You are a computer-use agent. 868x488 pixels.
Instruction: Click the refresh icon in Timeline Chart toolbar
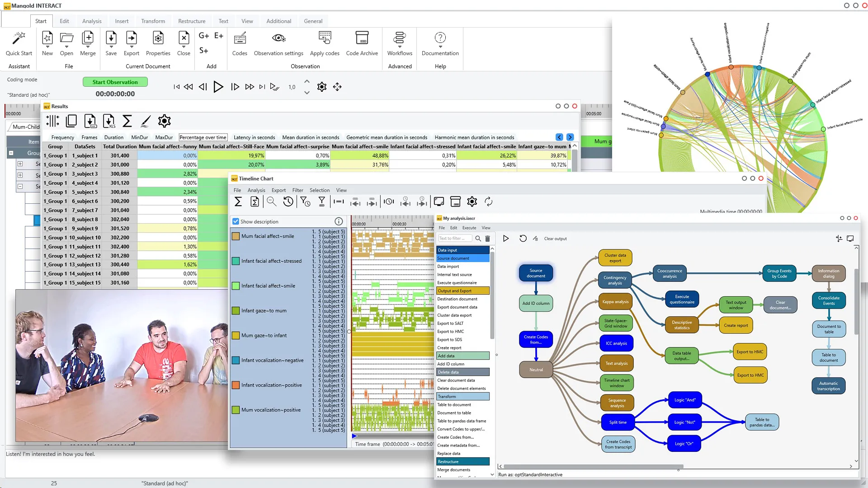pyautogui.click(x=489, y=202)
